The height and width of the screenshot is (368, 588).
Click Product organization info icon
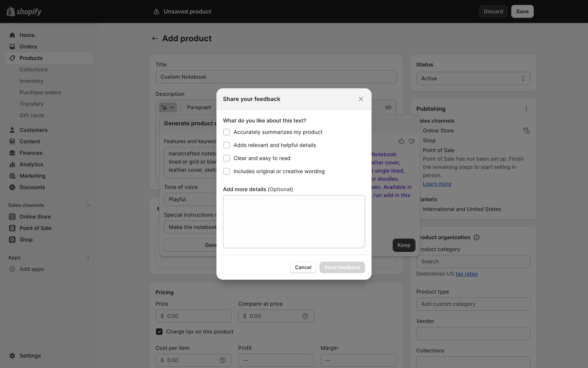coord(476,237)
